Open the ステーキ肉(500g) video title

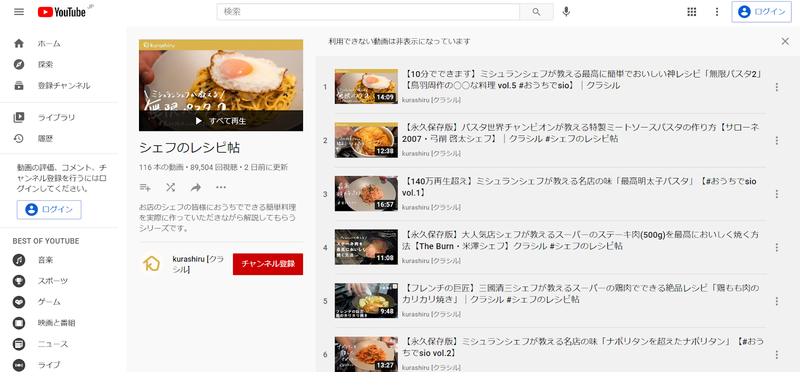point(581,240)
